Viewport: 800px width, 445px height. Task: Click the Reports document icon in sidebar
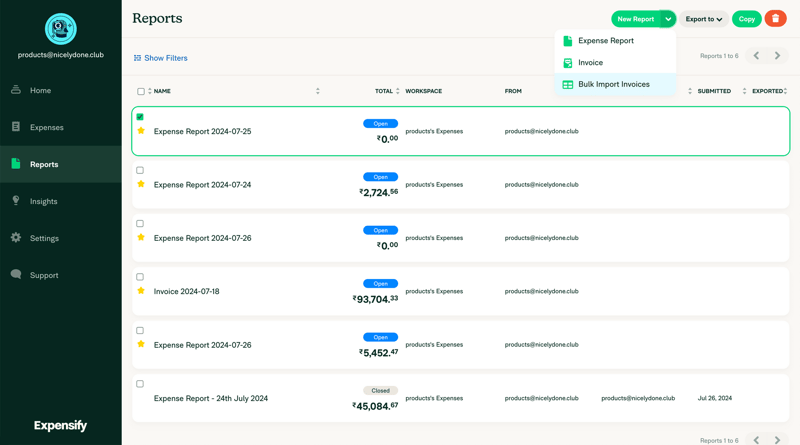[16, 164]
